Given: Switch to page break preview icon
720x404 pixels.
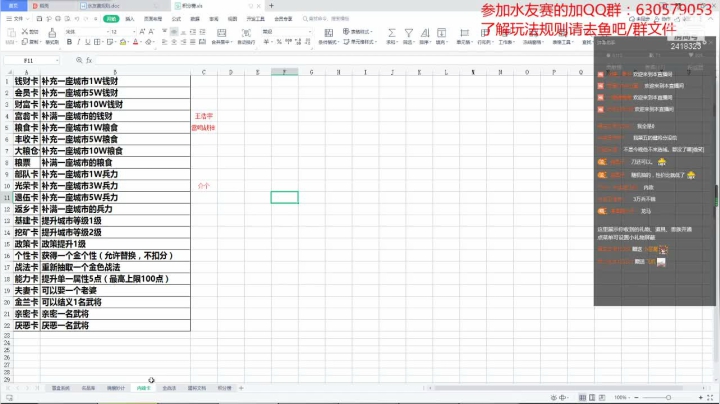Looking at the screenshot, I should 602,397.
